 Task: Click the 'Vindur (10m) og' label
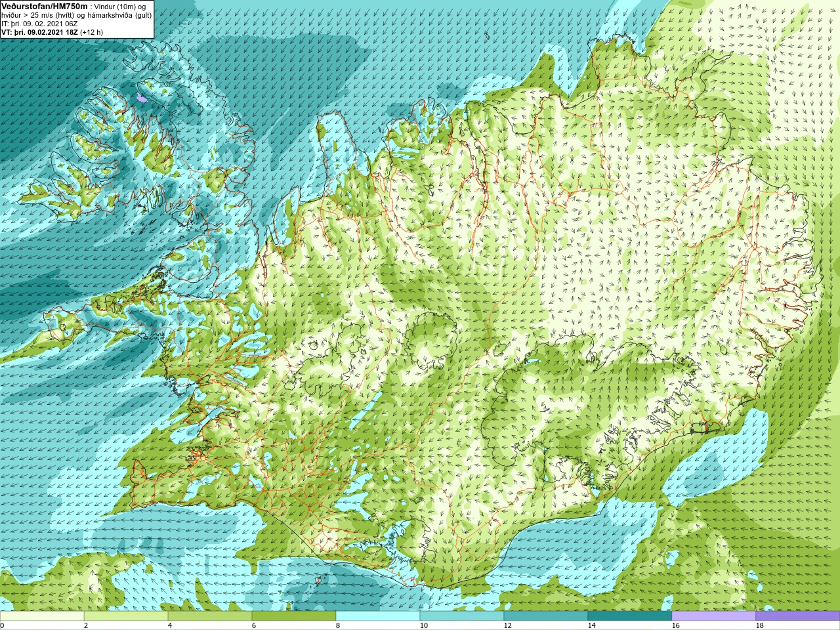[121, 7]
